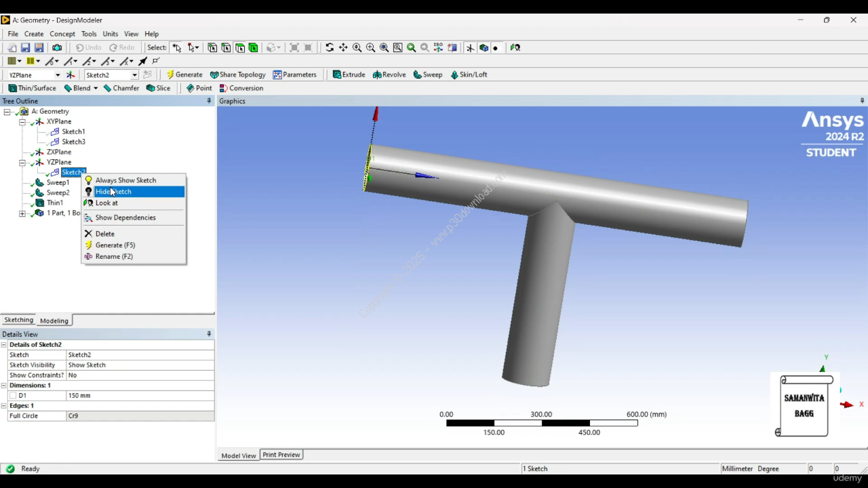Pin the Details View panel
The image size is (868, 488).
209,334
